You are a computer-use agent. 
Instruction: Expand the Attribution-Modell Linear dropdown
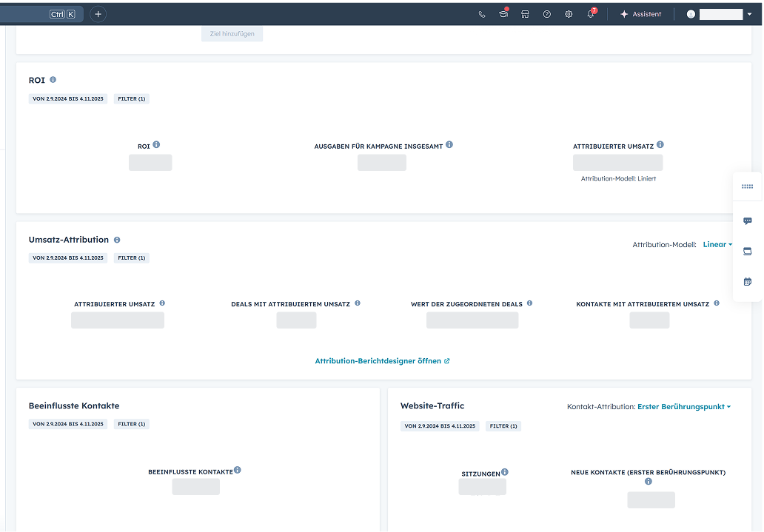pyautogui.click(x=717, y=244)
